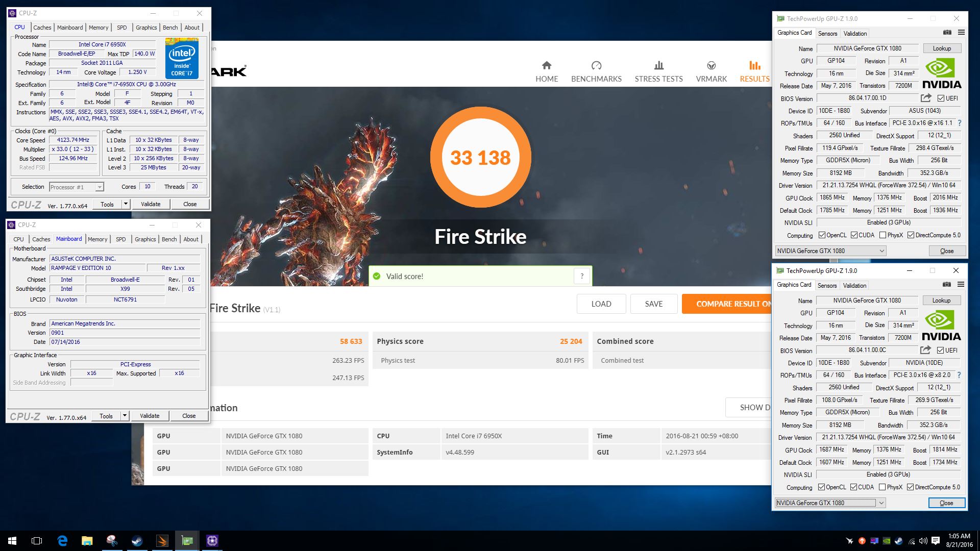Open 3DMark BENCHMARKS section
The height and width of the screenshot is (551, 980).
596,71
